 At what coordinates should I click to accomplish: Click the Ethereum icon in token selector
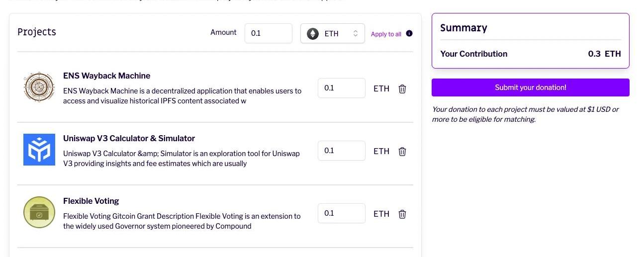[x=313, y=34]
